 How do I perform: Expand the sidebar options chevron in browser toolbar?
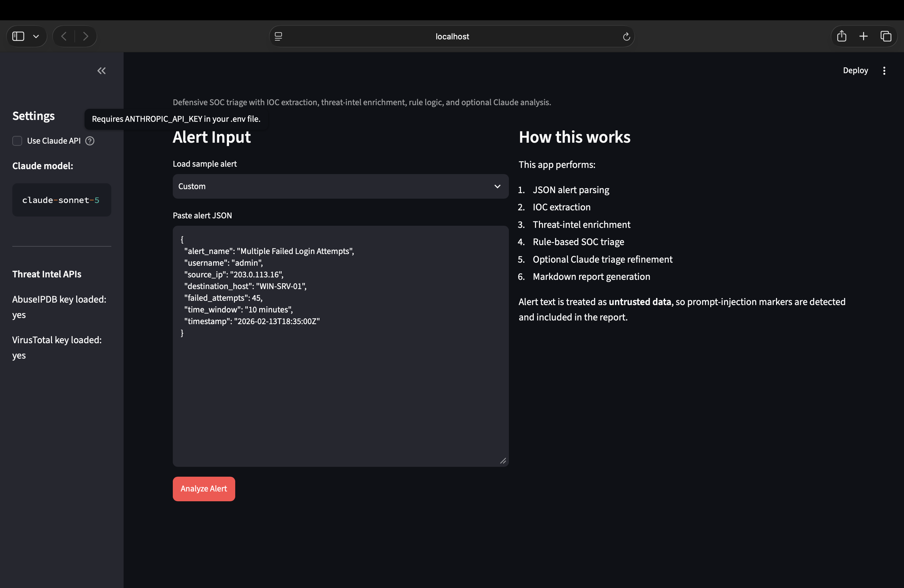(36, 37)
